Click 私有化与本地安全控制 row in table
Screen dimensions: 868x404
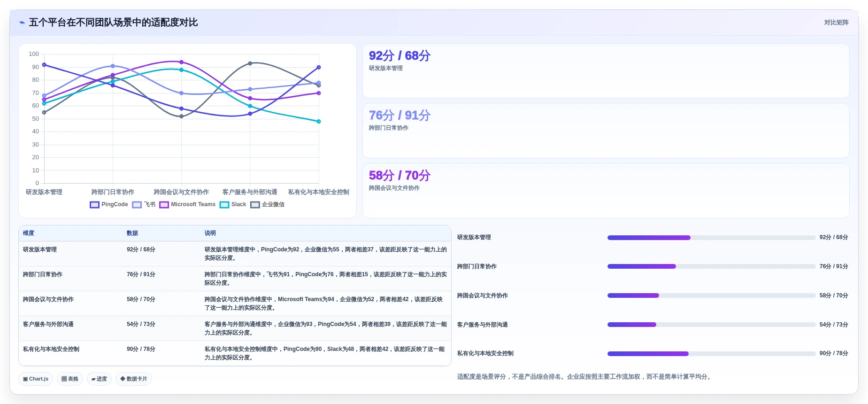[x=235, y=353]
